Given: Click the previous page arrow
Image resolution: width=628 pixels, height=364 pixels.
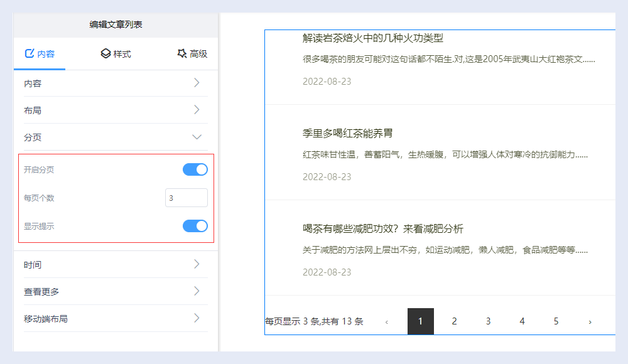Looking at the screenshot, I should [x=386, y=322].
